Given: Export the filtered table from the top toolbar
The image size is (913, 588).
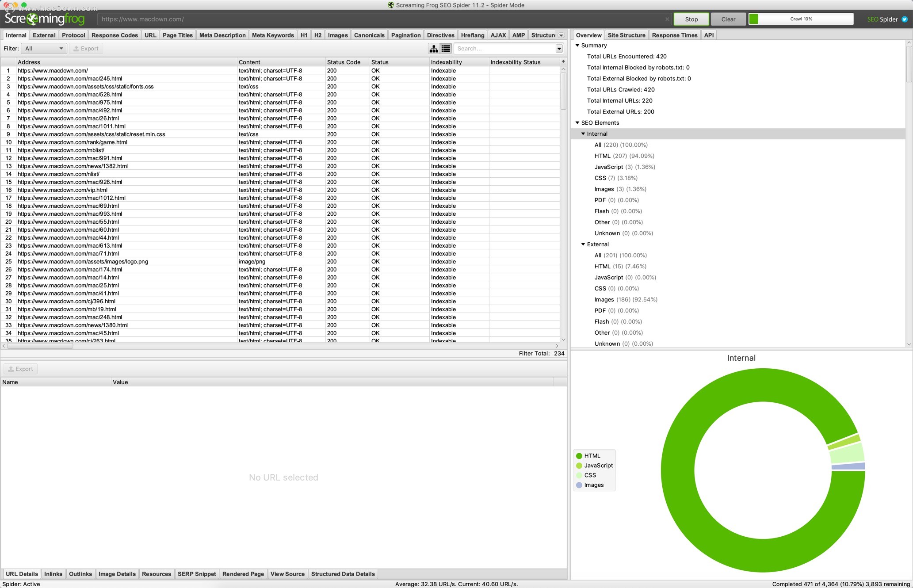Looking at the screenshot, I should click(x=86, y=49).
